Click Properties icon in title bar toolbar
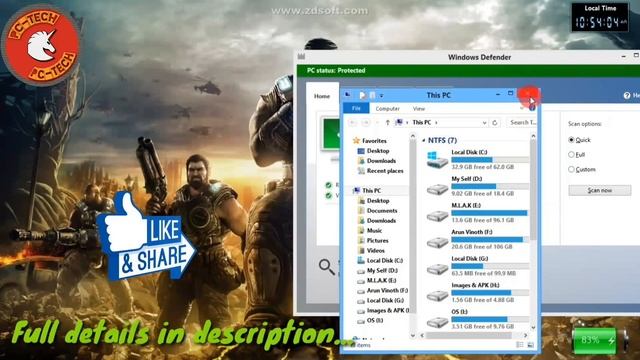This screenshot has width=640, height=360. click(362, 95)
